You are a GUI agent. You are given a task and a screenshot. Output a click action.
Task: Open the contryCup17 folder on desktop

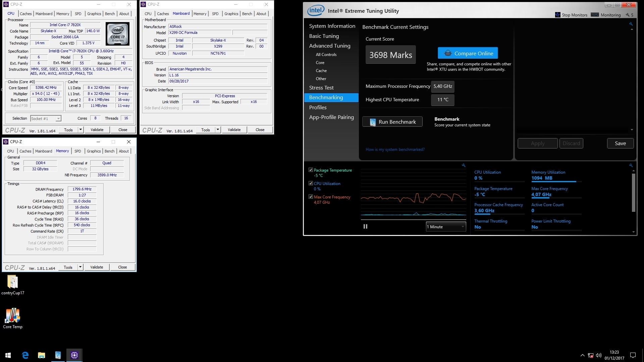[x=13, y=285]
